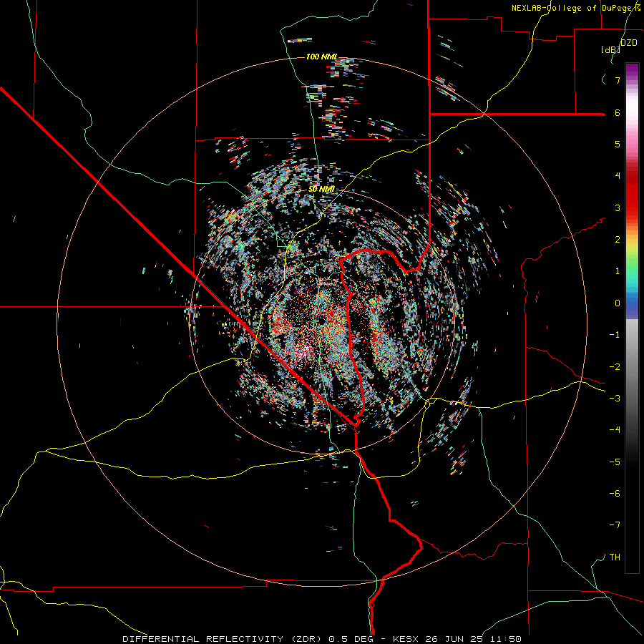Click the 6 value on the dB scale

coord(618,112)
